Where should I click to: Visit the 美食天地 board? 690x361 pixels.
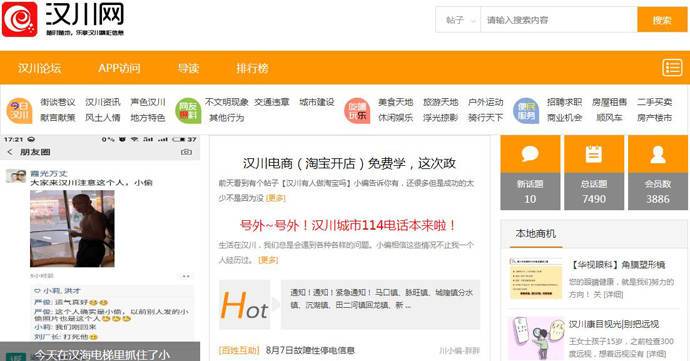(x=396, y=102)
